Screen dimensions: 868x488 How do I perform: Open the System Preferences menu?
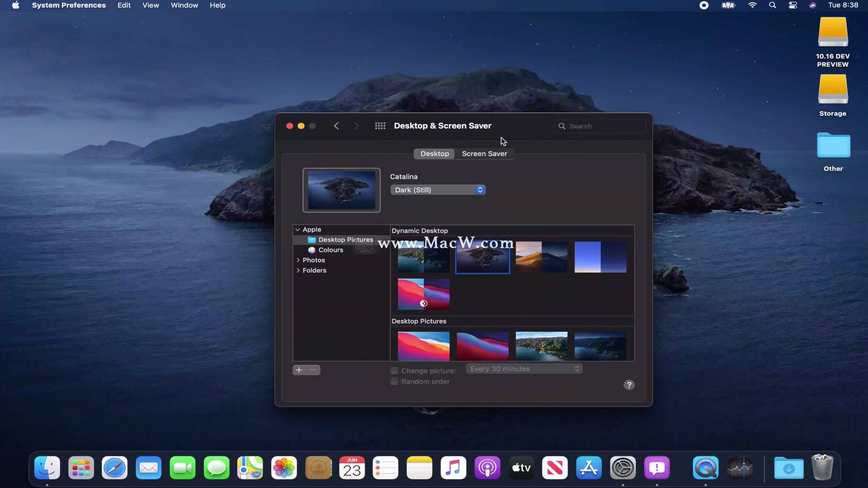pos(69,5)
